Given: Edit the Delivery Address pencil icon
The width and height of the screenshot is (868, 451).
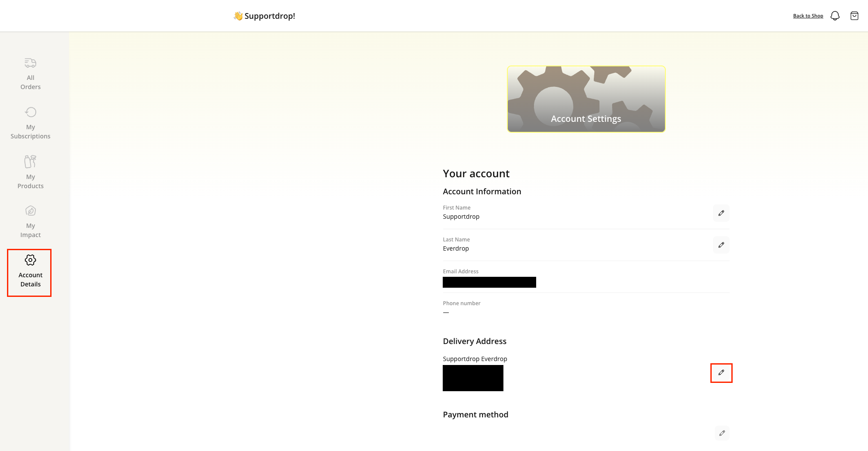Looking at the screenshot, I should (x=721, y=373).
